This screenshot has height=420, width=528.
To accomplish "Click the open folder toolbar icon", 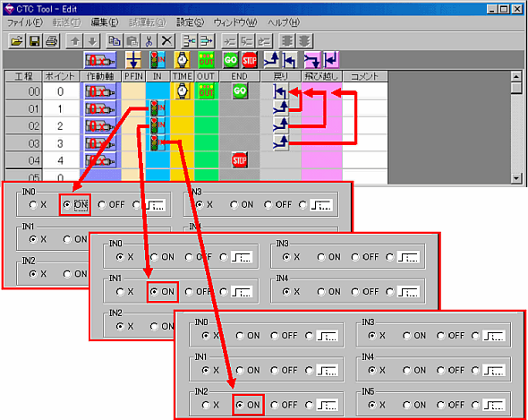I will tap(17, 41).
